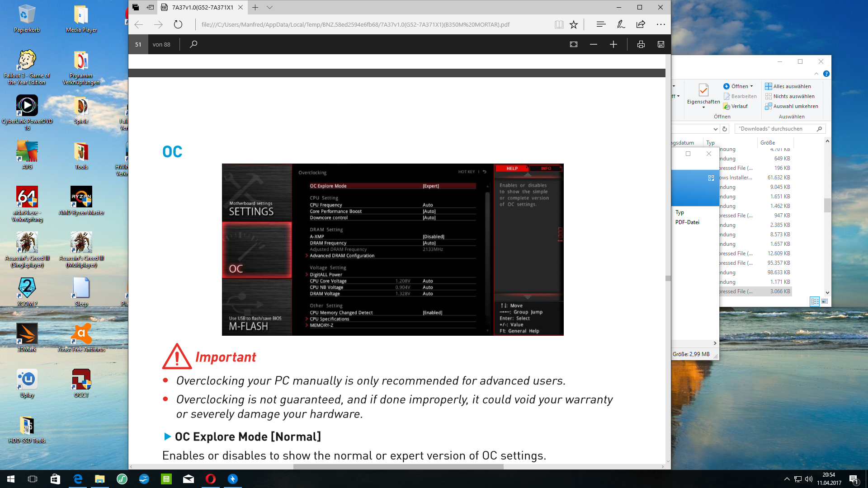Screen dimensions: 868x488
Task: Click the Share icon in Edge
Action: (641, 25)
